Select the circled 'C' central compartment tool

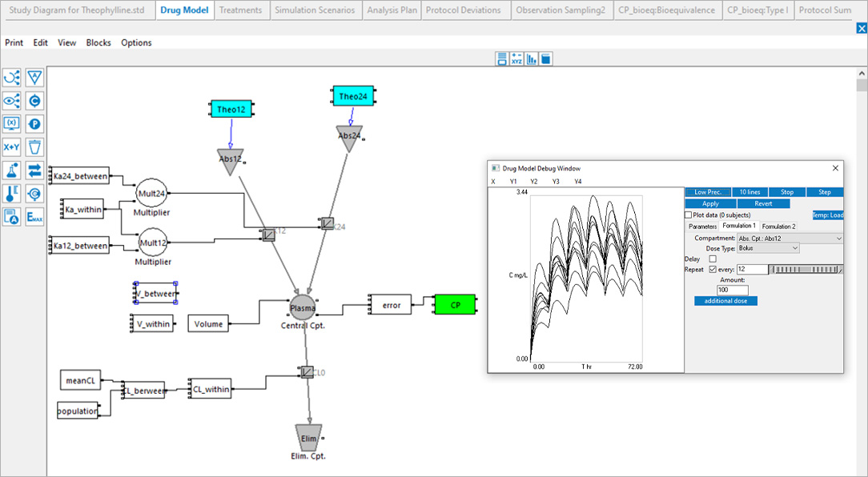click(x=35, y=101)
